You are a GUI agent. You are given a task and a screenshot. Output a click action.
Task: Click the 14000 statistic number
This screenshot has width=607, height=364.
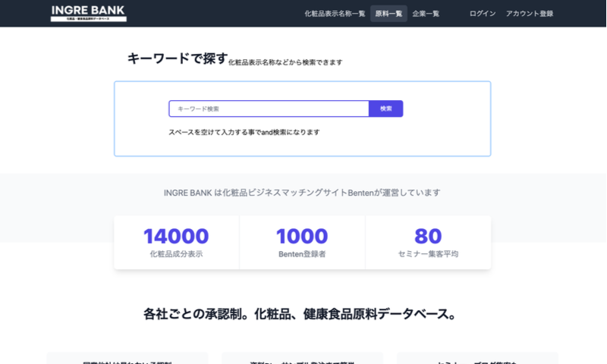click(x=176, y=237)
